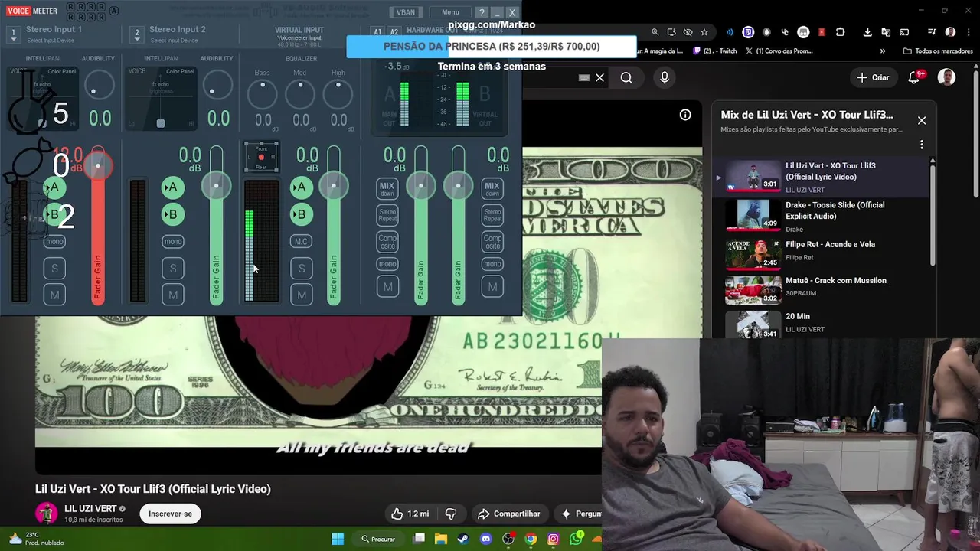Open Instagram from taskbar
The image size is (980, 551).
[x=553, y=539]
